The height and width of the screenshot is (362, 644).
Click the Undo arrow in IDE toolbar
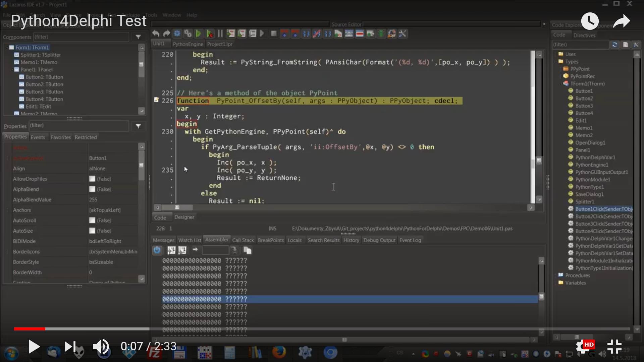pyautogui.click(x=156, y=34)
